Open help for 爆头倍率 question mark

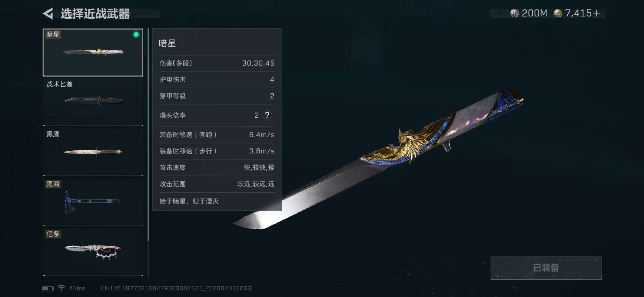(x=267, y=115)
